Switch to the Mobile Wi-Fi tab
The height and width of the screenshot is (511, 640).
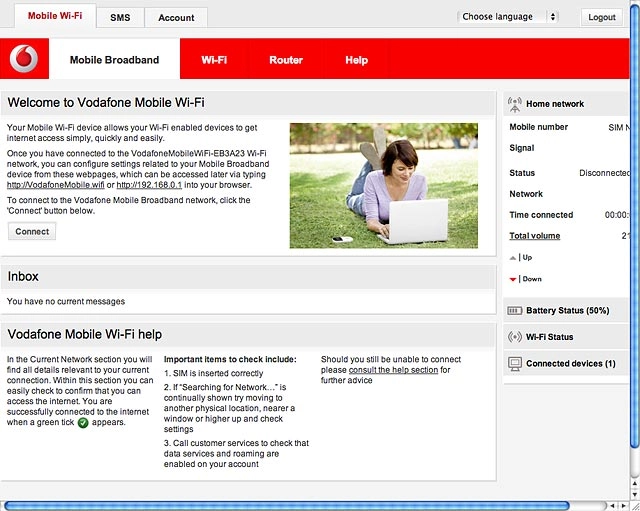pyautogui.click(x=55, y=16)
